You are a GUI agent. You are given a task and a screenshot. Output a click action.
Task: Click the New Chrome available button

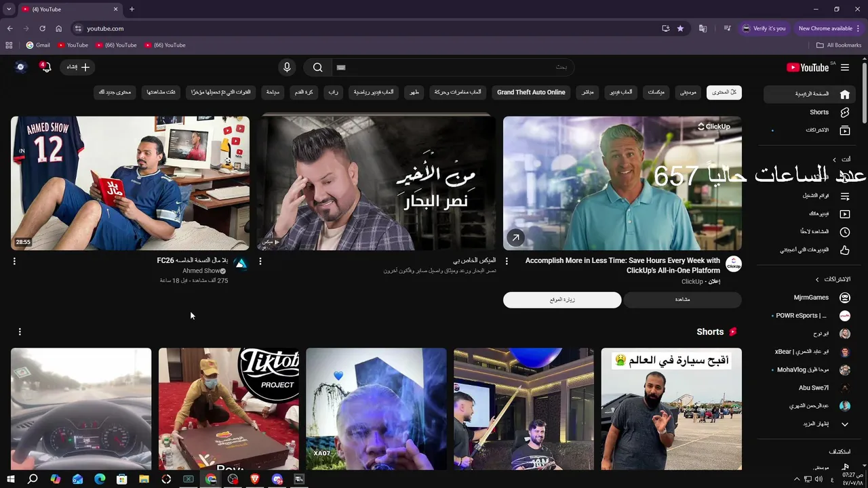(827, 28)
